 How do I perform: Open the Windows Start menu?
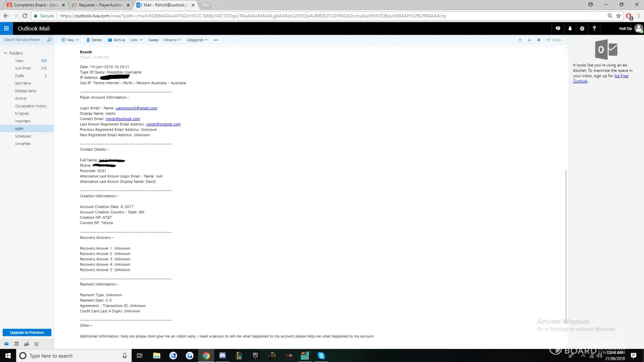8,356
